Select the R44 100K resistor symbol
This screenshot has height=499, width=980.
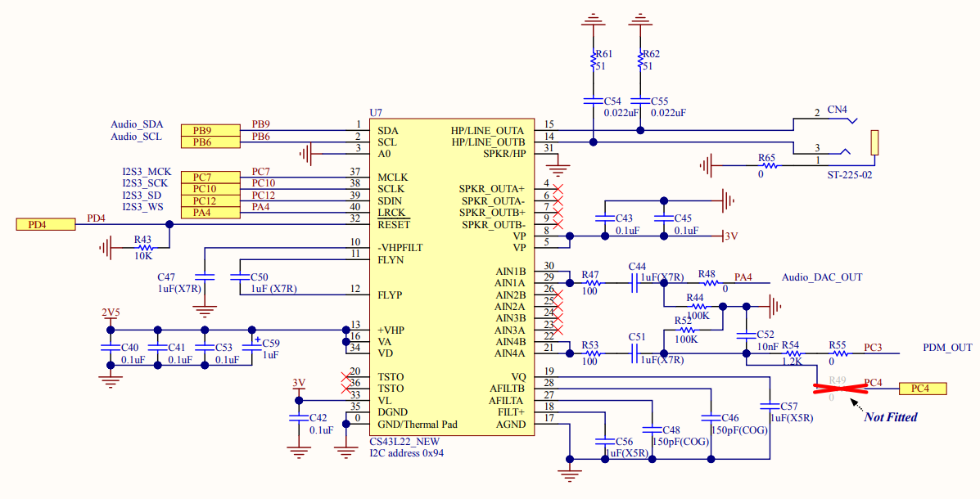click(697, 307)
